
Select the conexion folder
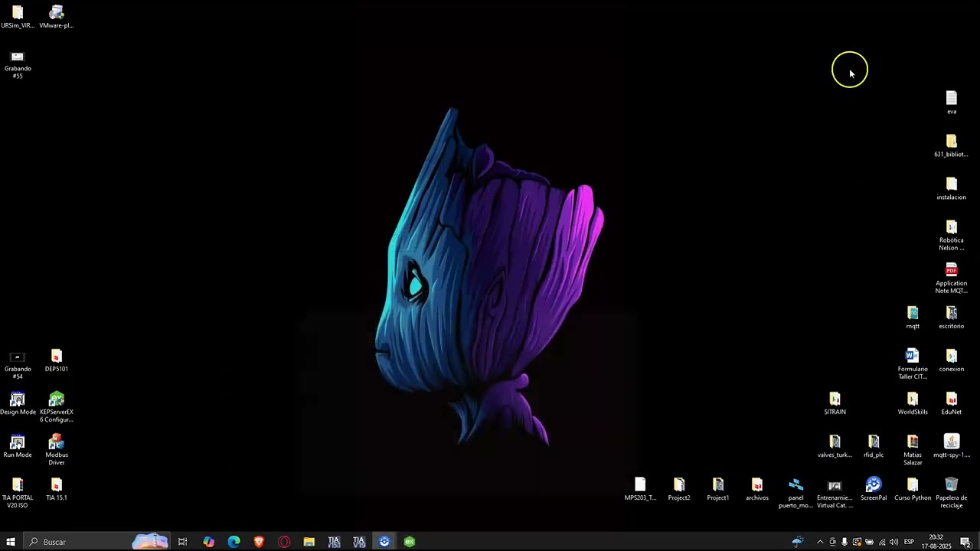tap(952, 361)
